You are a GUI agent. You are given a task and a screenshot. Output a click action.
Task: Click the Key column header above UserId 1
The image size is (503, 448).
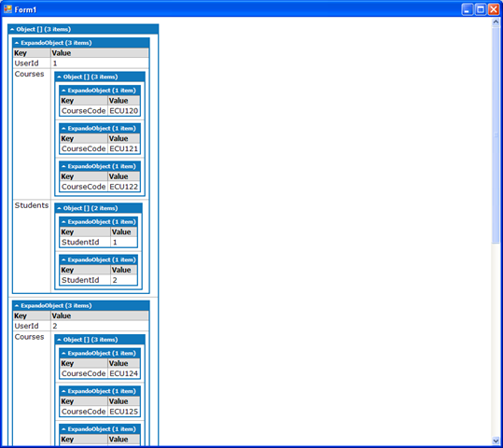click(32, 53)
